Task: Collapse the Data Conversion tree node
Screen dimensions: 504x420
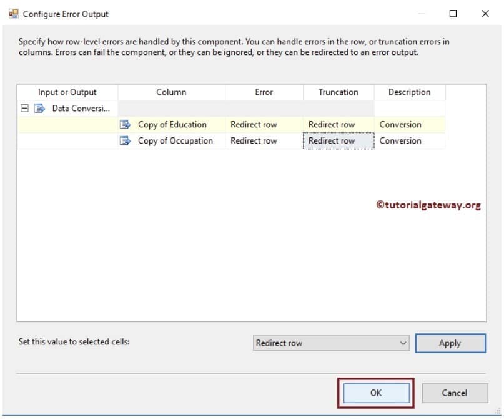Action: pyautogui.click(x=25, y=108)
